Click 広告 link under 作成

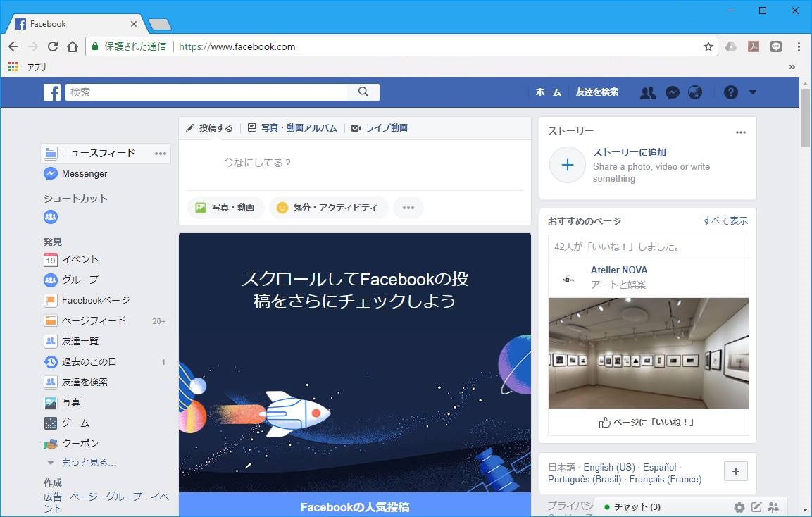[52, 497]
